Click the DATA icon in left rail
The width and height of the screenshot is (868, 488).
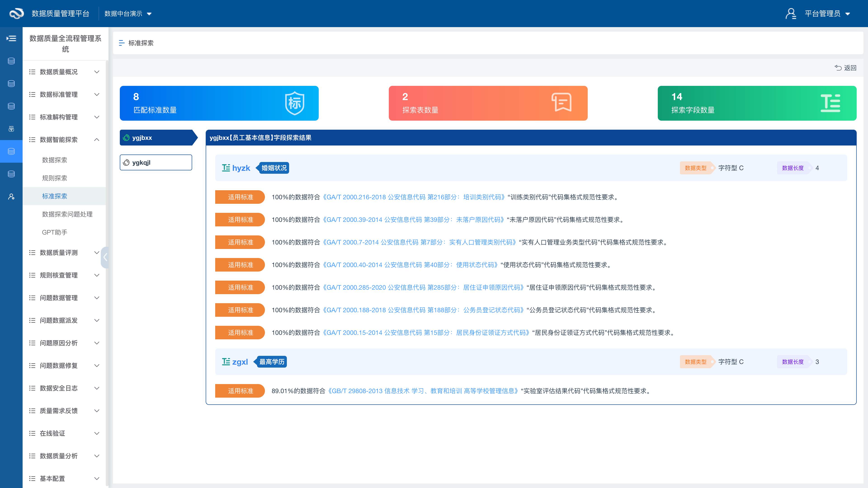coord(11,129)
